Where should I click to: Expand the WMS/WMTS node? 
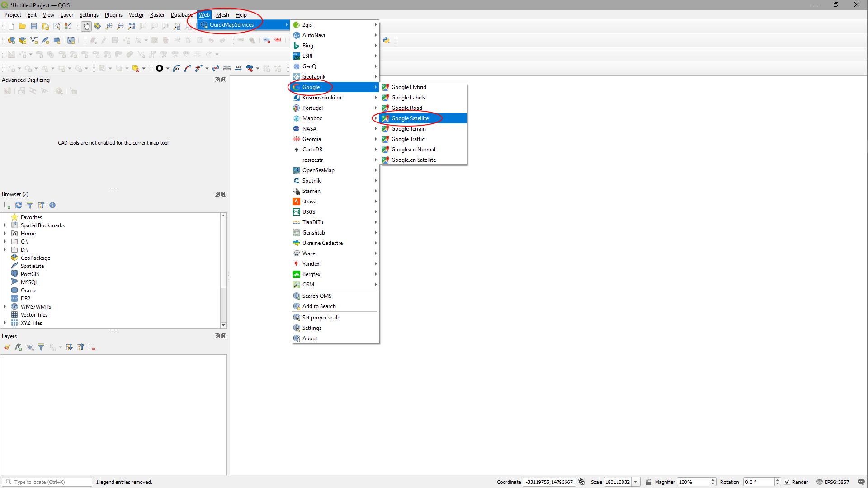[5, 306]
